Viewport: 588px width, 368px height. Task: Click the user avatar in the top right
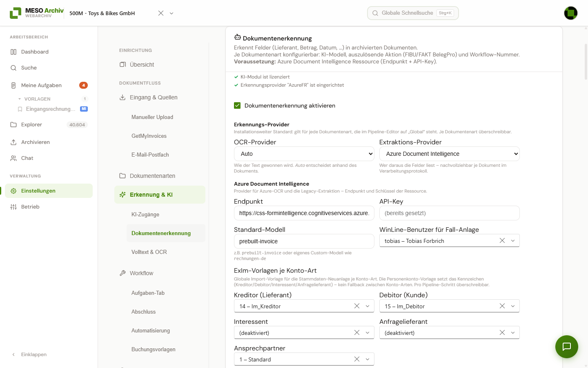pyautogui.click(x=571, y=13)
